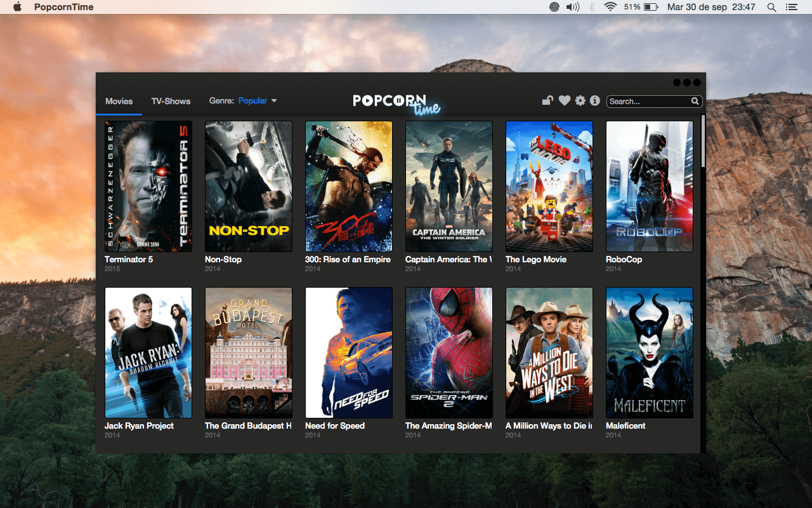812x508 pixels.
Task: Open Notification Center list icon
Action: pos(791,7)
